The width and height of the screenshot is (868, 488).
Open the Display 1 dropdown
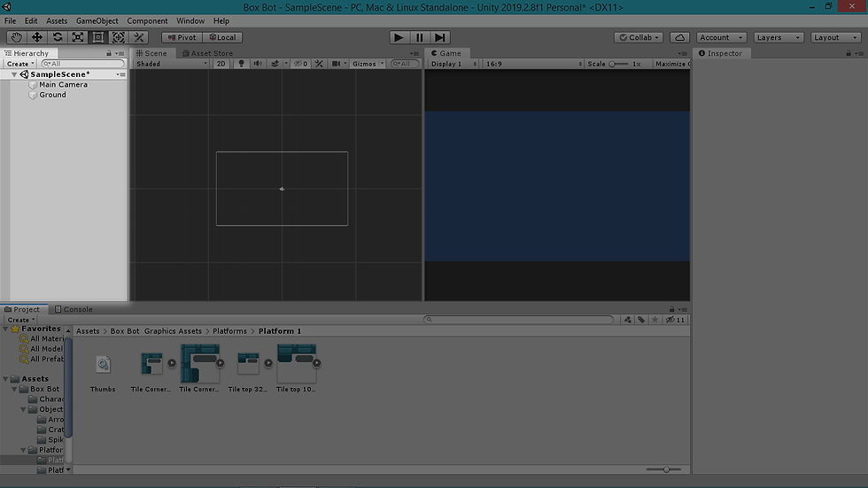[453, 64]
